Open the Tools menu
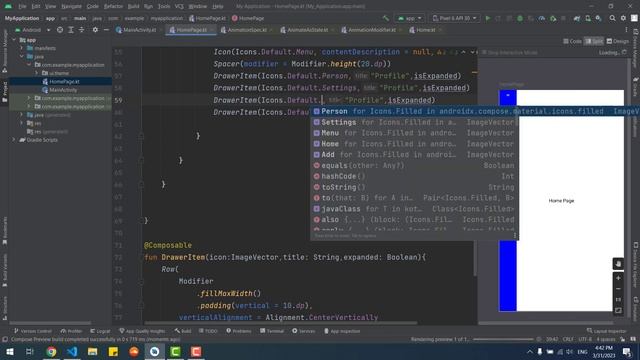The image size is (640, 360). tap(164, 7)
